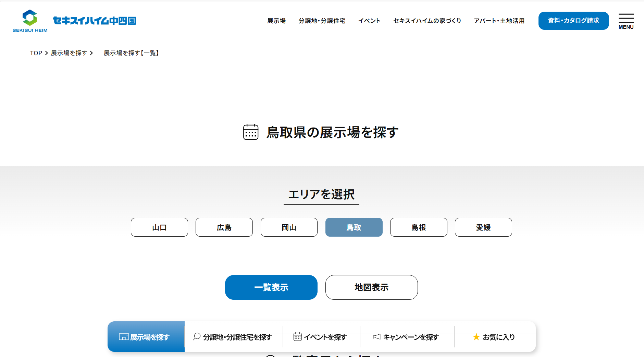
Task: Choose the 島根 area button
Action: (x=418, y=227)
